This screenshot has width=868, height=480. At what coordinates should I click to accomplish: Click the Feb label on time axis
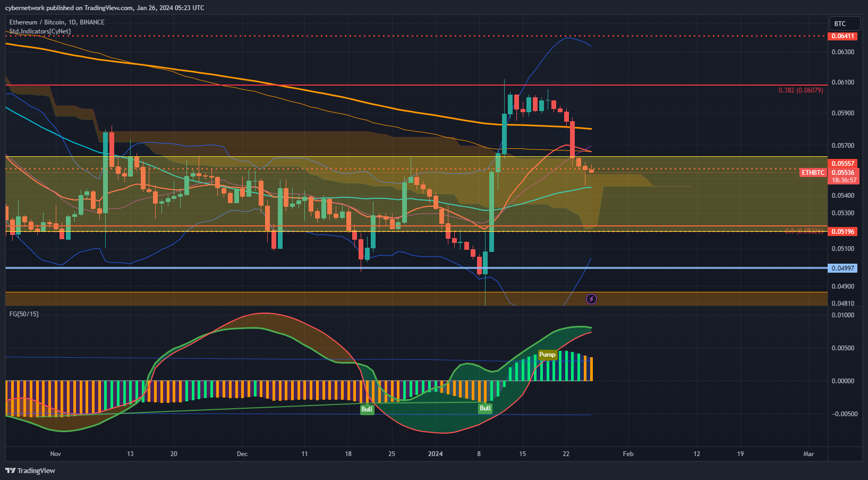(x=628, y=454)
